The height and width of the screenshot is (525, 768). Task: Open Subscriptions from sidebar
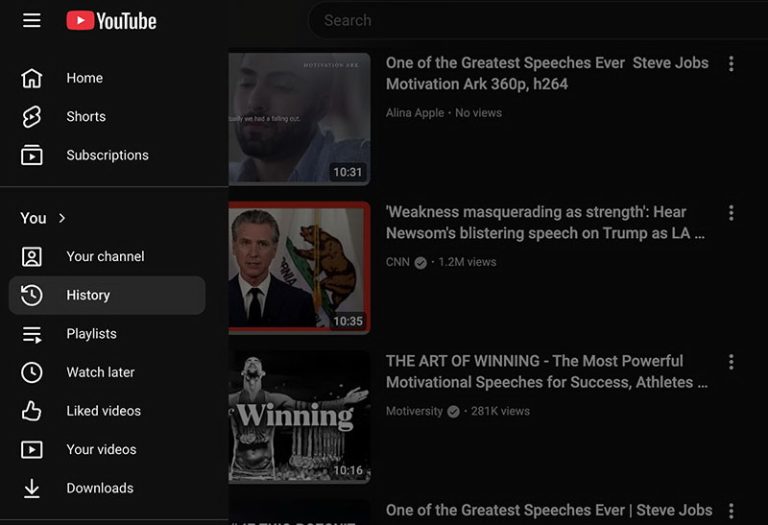(107, 155)
